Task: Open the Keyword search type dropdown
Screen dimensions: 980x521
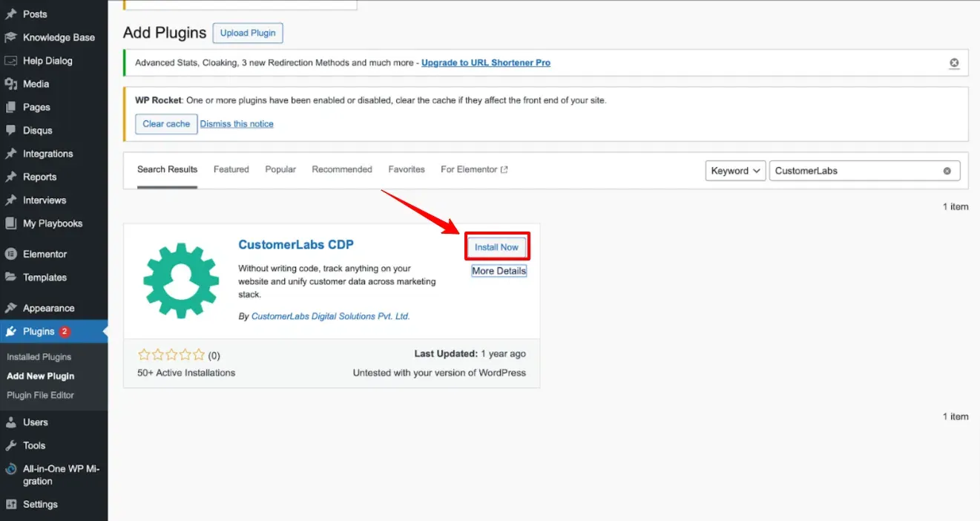Action: click(x=735, y=171)
